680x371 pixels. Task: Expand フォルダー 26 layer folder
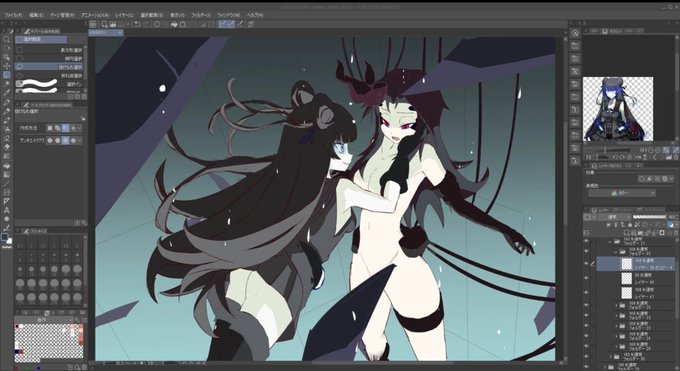[616, 346]
